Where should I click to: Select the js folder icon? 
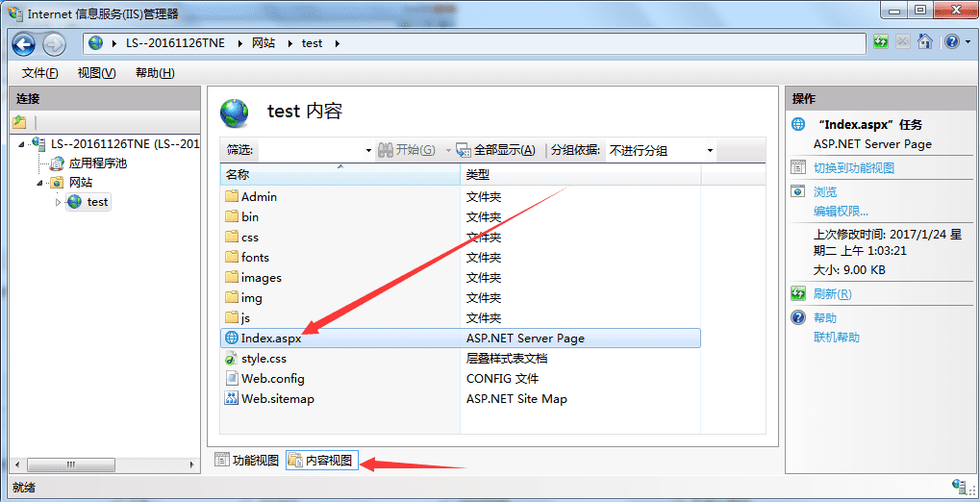pos(232,317)
